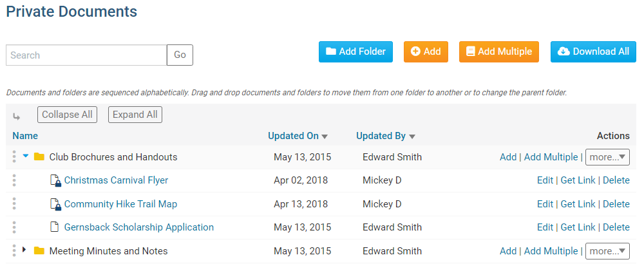Open more actions dropdown for Meeting Minutes
Viewport: 644px width, 264px height.
(x=607, y=251)
